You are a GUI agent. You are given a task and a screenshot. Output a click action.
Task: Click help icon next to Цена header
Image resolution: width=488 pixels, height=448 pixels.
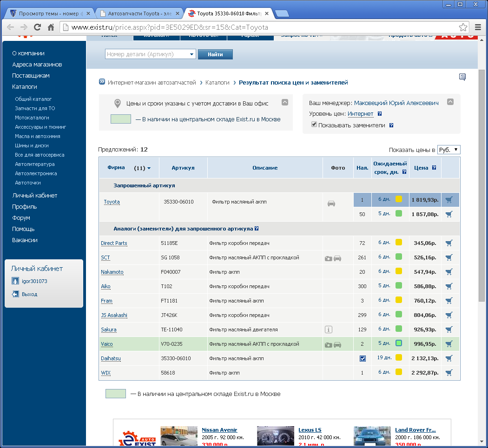[x=434, y=168]
